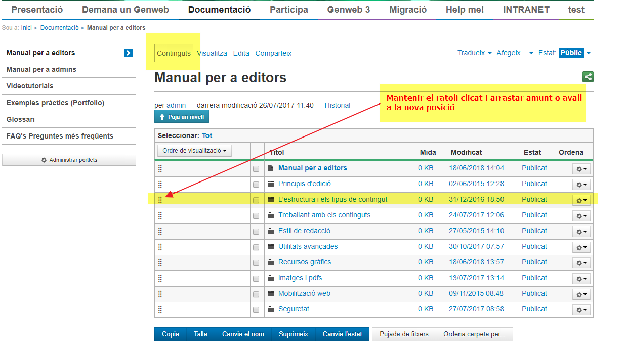Click drag handle for Principis d'edició row
The height and width of the screenshot is (364, 626).
pyautogui.click(x=160, y=184)
